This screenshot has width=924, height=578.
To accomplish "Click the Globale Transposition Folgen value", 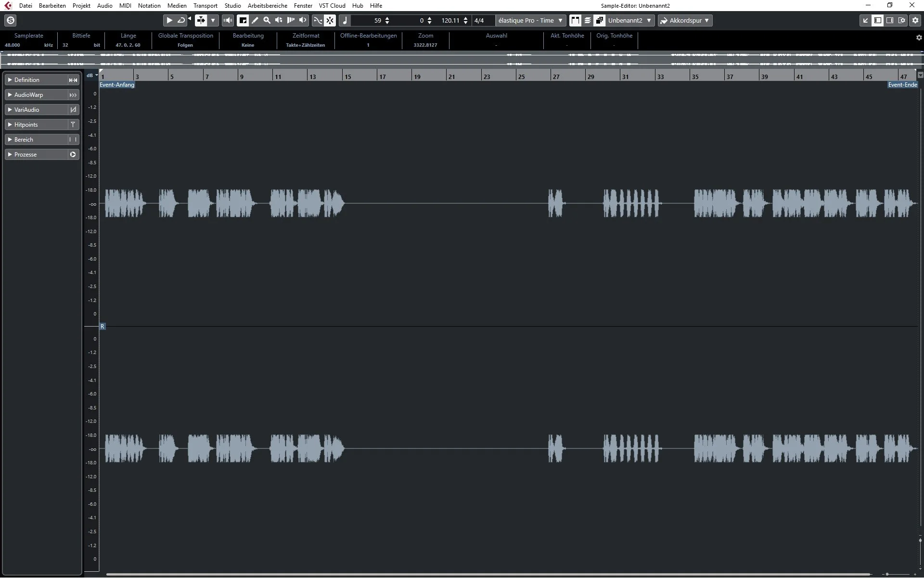I will (185, 45).
